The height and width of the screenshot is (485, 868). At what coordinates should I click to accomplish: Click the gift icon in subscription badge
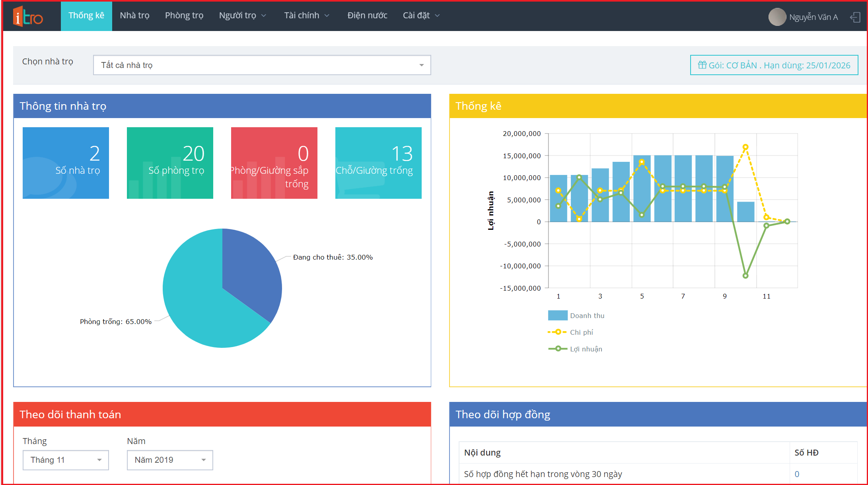pyautogui.click(x=702, y=65)
